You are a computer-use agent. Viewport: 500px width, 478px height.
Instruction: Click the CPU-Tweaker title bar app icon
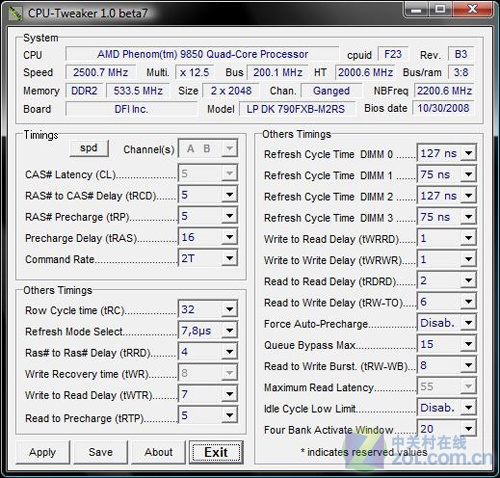(x=15, y=13)
